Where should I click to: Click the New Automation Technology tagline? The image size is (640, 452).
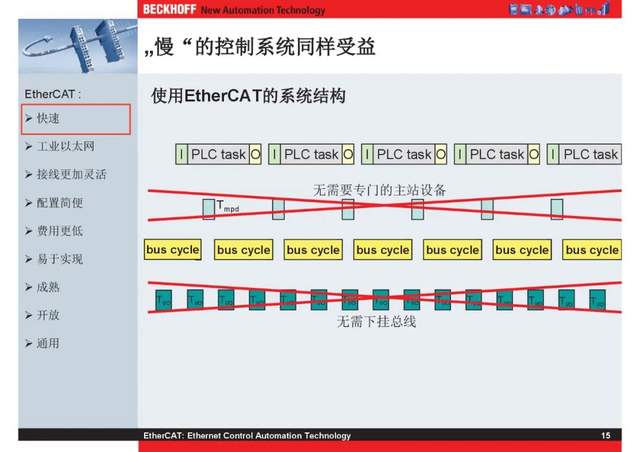[263, 10]
